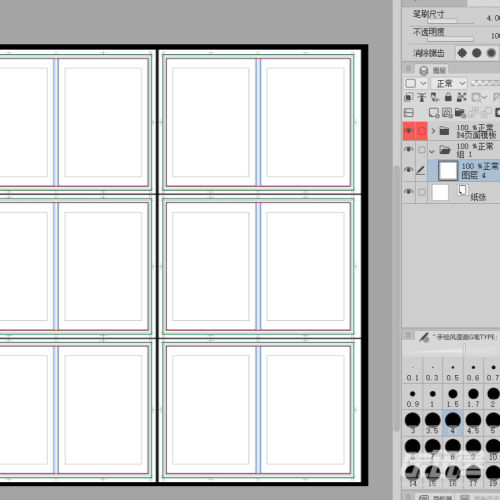Select medium anti-aliasing option

pos(491,53)
